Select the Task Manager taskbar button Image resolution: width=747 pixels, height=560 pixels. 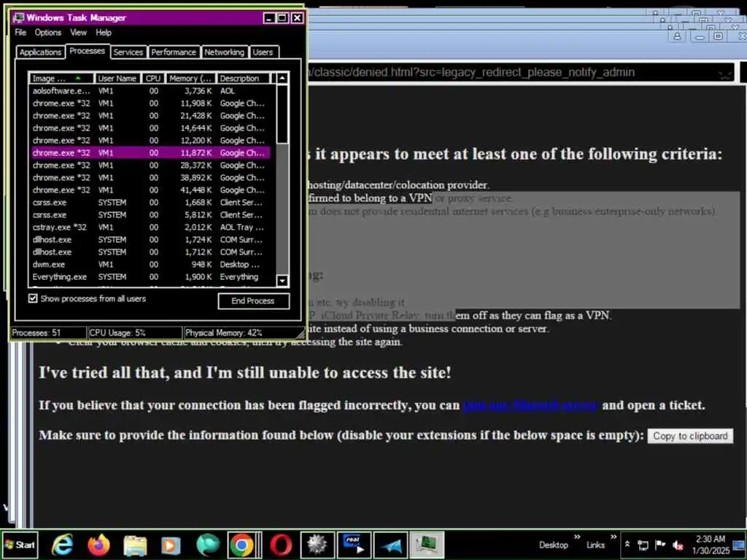[427, 545]
